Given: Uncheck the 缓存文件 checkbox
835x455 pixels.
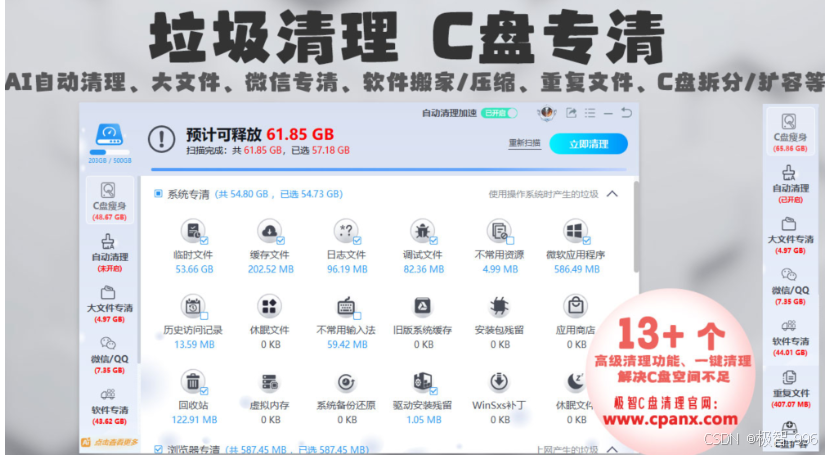Looking at the screenshot, I should [281, 240].
